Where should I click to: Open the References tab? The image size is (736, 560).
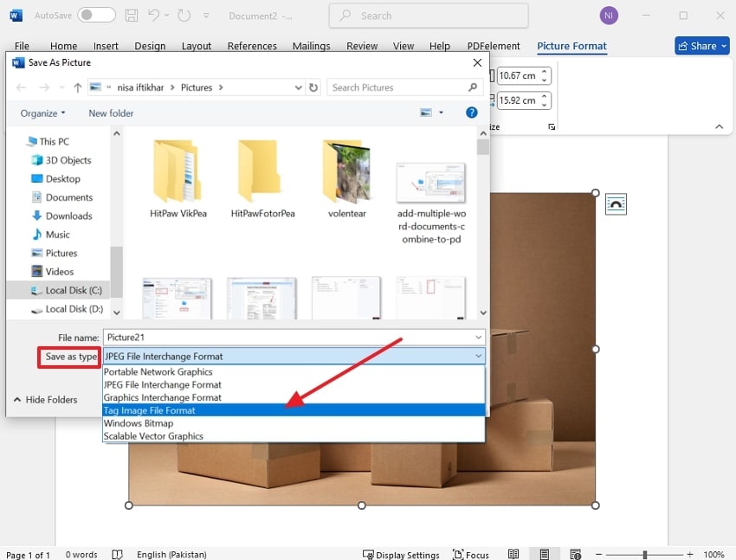[x=252, y=46]
